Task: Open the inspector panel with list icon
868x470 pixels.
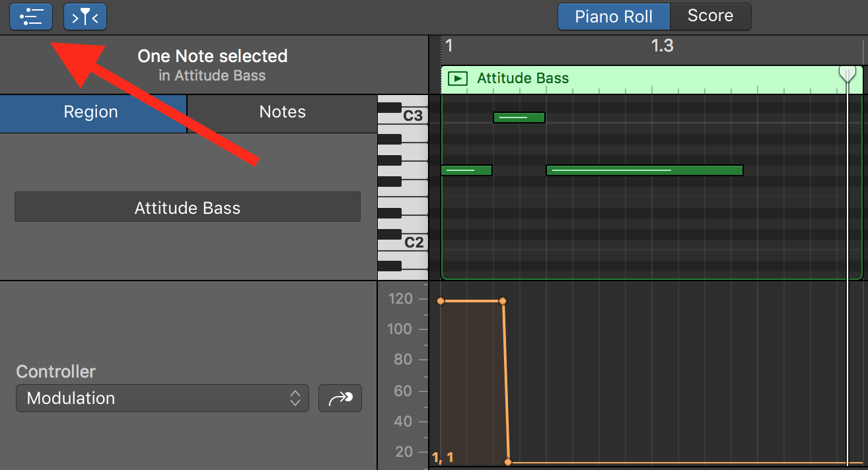Action: 30,17
